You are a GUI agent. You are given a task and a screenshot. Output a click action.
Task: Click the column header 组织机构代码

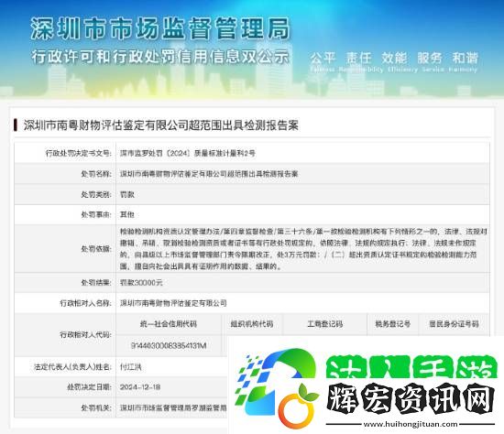pos(252,324)
